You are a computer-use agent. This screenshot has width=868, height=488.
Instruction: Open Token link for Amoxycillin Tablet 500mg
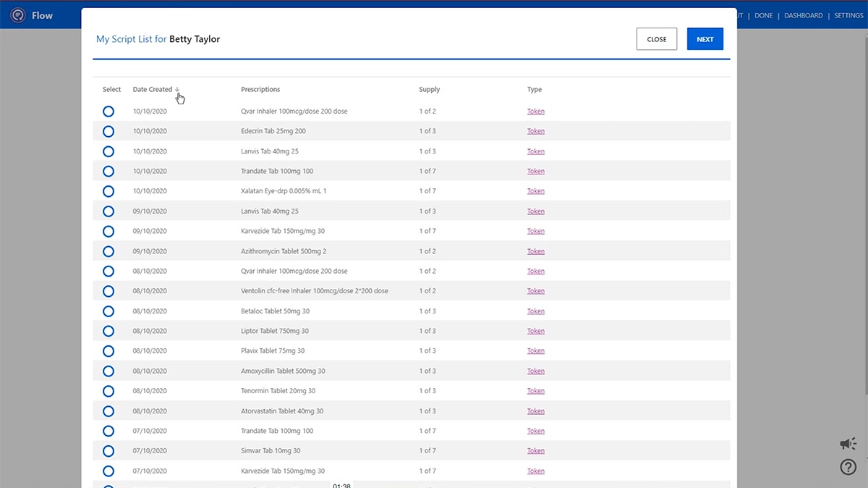click(x=535, y=371)
